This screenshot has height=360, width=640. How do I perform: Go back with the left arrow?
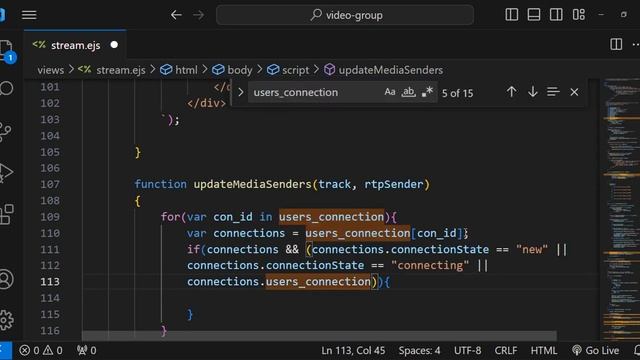point(176,15)
